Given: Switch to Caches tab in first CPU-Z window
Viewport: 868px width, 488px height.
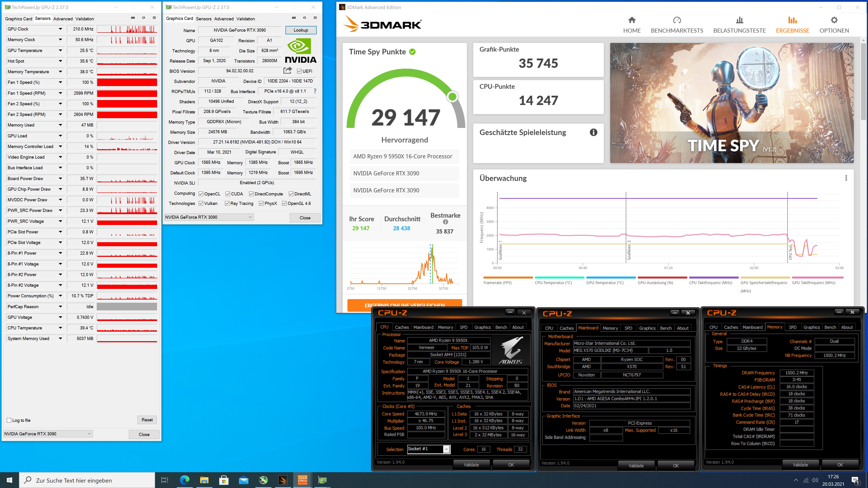Looking at the screenshot, I should pyautogui.click(x=402, y=327).
